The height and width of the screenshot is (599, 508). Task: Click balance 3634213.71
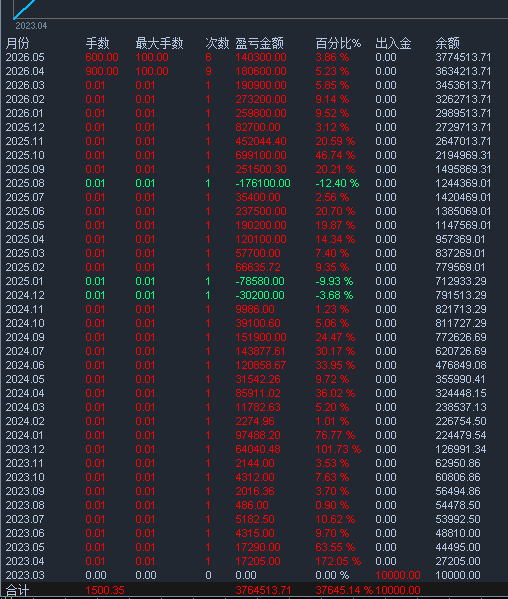(x=463, y=71)
